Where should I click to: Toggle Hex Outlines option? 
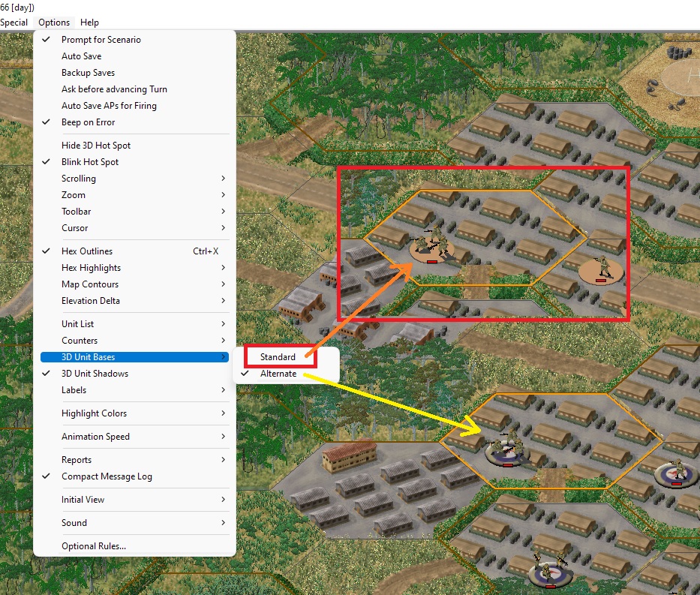[x=134, y=251]
